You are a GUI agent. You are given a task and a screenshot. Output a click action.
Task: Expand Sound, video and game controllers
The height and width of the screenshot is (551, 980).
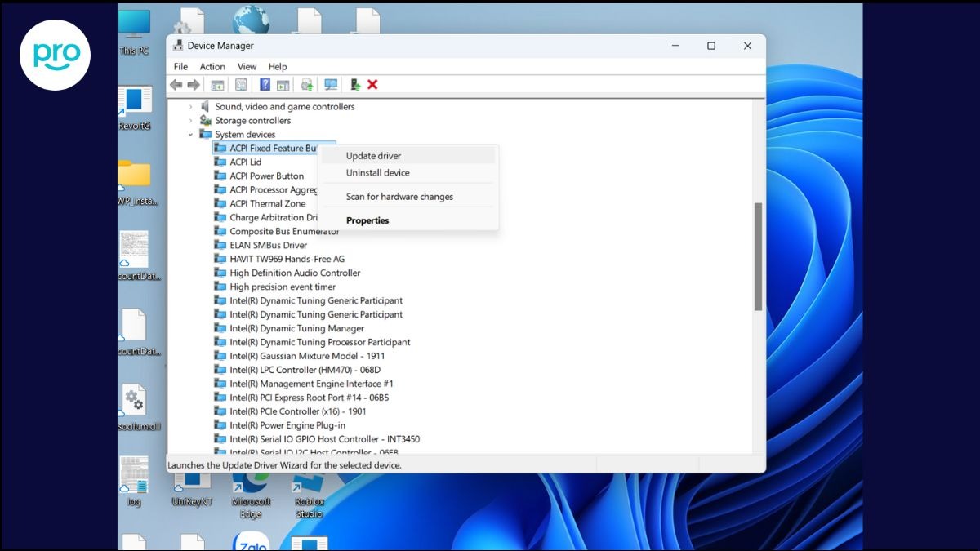click(191, 107)
